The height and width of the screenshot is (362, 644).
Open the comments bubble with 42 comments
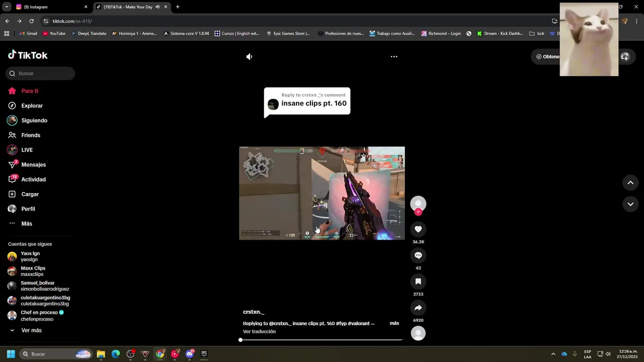[x=418, y=255]
